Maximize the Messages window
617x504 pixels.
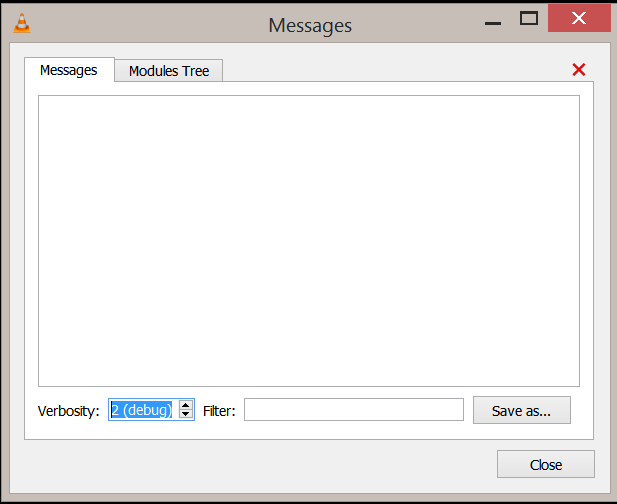click(x=529, y=18)
